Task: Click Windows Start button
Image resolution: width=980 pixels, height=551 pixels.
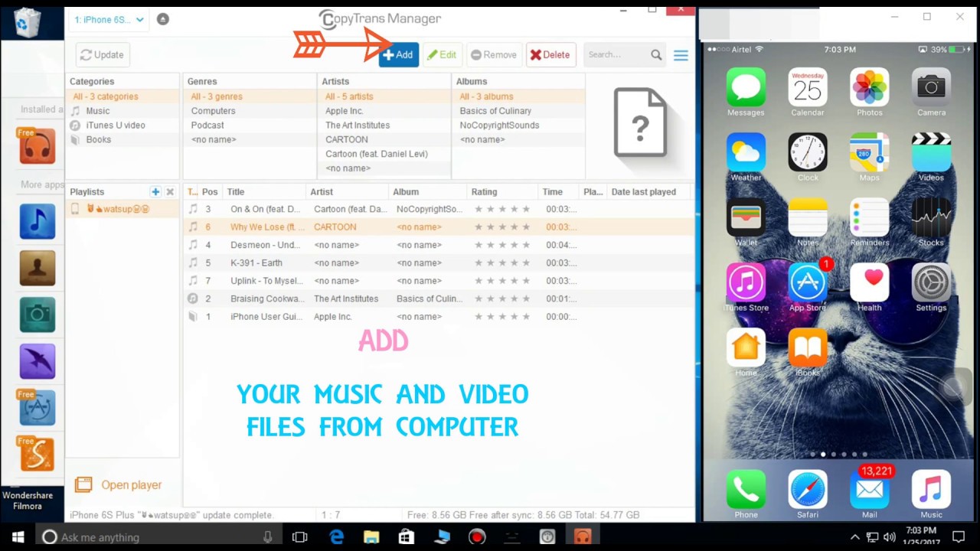Action: (x=18, y=537)
